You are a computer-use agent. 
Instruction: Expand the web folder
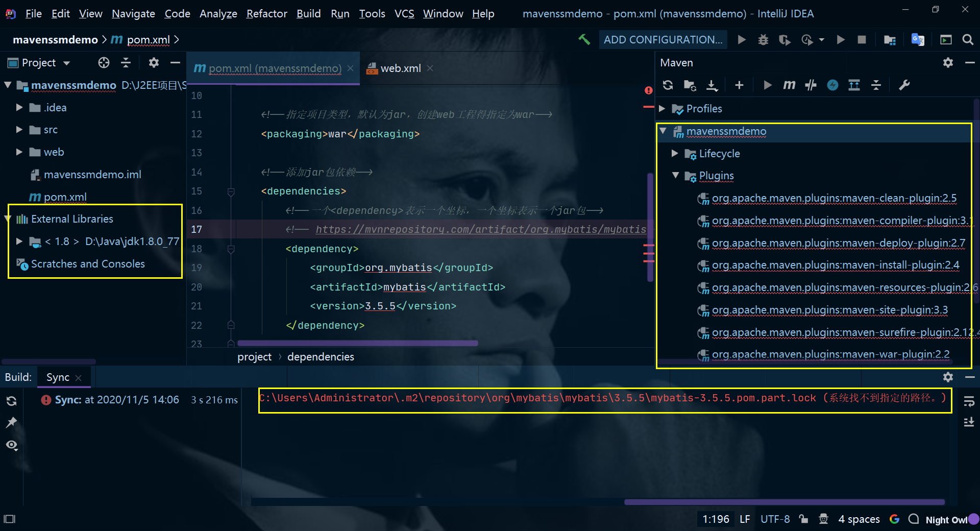19,152
